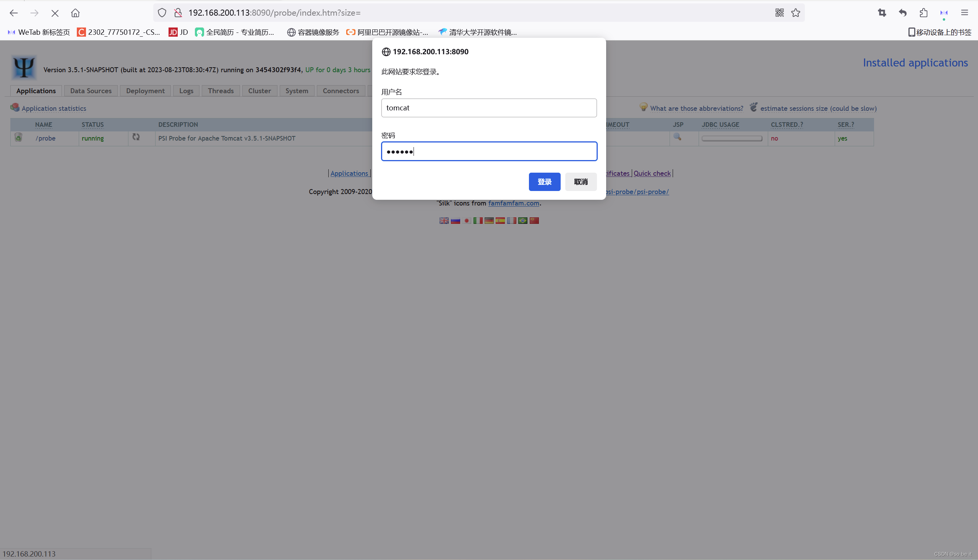Click the JSP magnifier icon for /probe

pyautogui.click(x=677, y=137)
